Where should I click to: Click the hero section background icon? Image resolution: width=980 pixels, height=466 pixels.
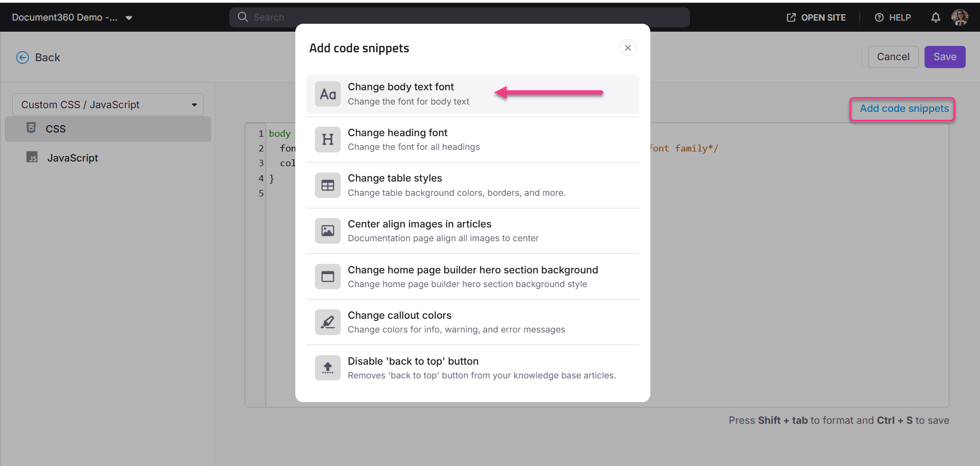[328, 277]
